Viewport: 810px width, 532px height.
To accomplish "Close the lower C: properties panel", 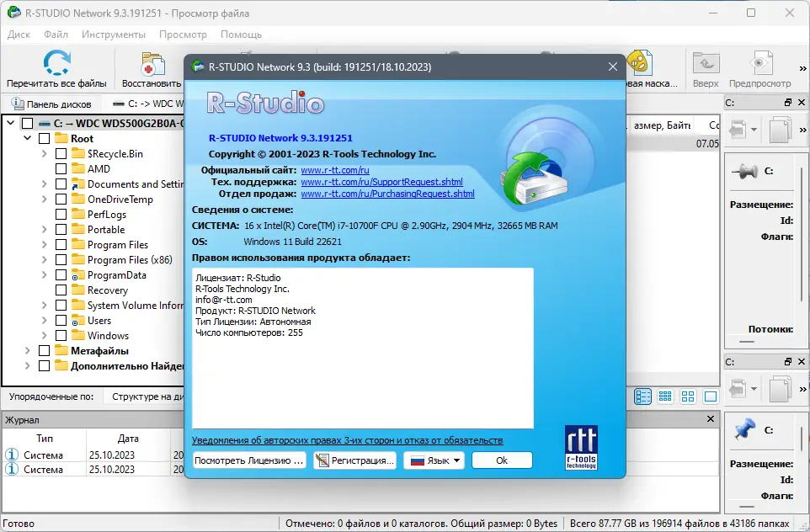I will point(802,362).
